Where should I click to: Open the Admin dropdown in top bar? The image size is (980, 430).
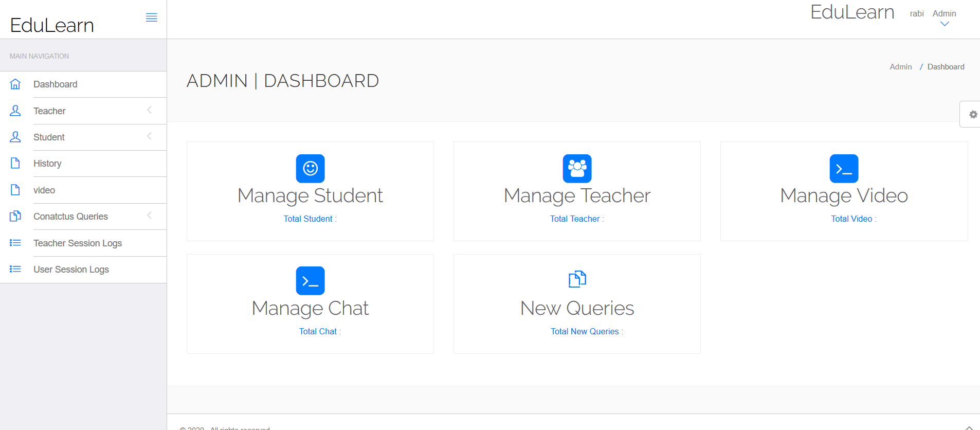coord(944,18)
